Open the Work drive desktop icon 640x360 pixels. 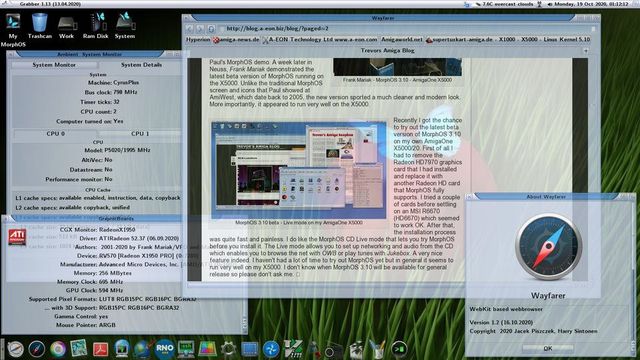click(x=67, y=26)
